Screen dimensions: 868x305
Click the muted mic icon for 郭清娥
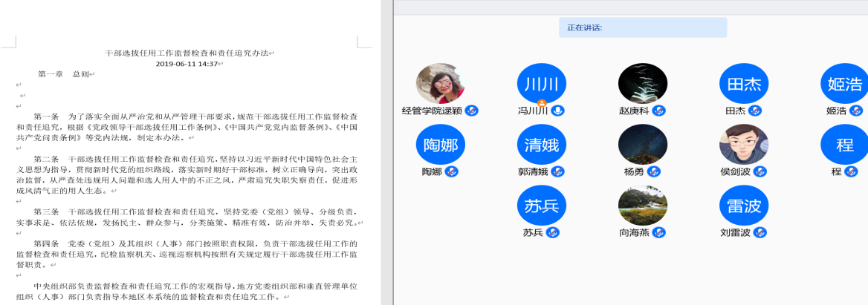pos(557,171)
